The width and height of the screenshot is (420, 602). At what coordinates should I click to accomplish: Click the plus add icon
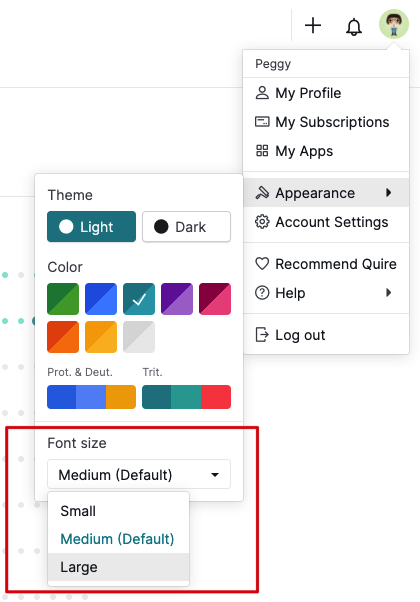point(313,26)
